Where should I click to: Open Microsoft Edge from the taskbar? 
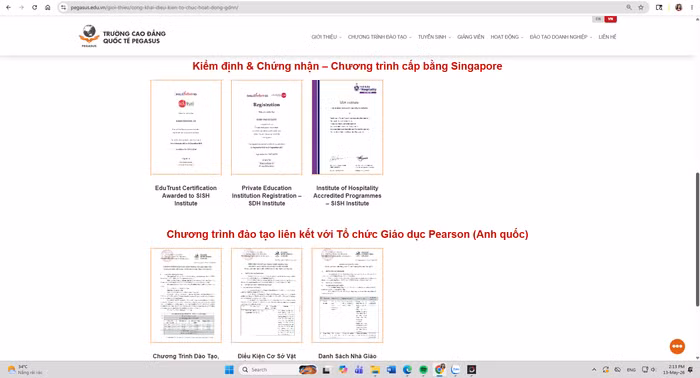coord(407,370)
